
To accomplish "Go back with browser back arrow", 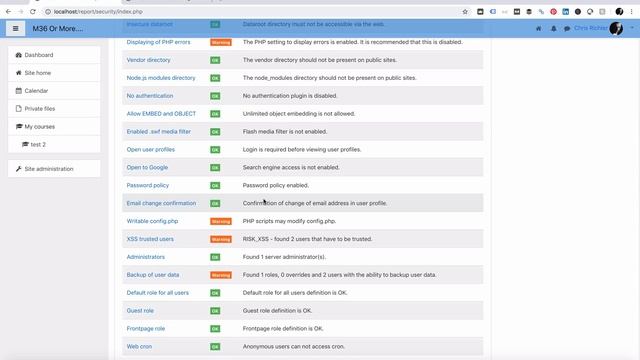I will point(8,12).
